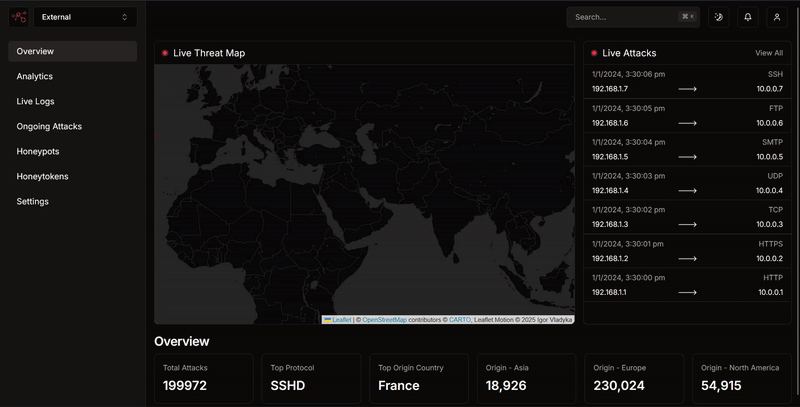Open the Honeypots section
Viewport: 800px width, 407px height.
coord(38,151)
